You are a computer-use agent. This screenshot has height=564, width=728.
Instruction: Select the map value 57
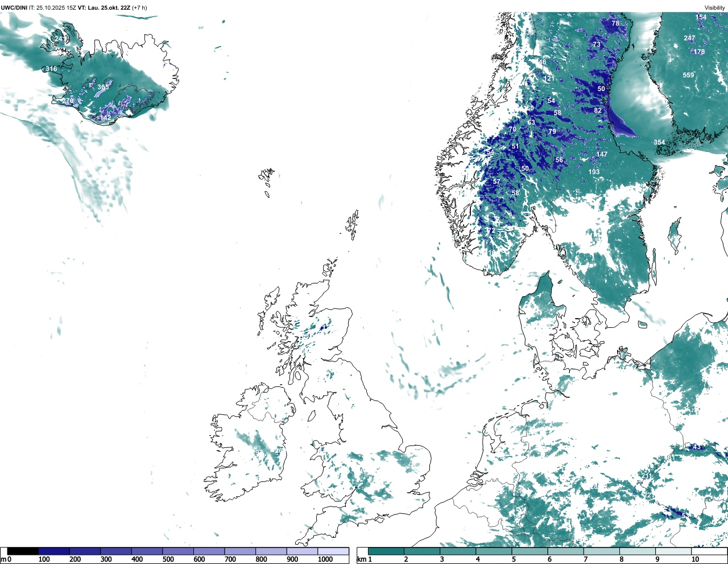(x=497, y=182)
